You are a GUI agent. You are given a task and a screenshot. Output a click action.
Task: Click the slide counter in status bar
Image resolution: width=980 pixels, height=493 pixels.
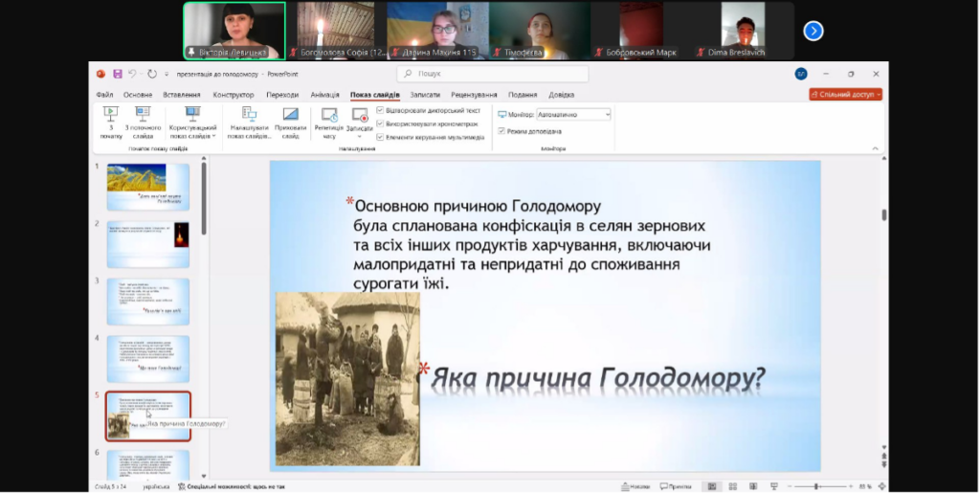click(111, 486)
